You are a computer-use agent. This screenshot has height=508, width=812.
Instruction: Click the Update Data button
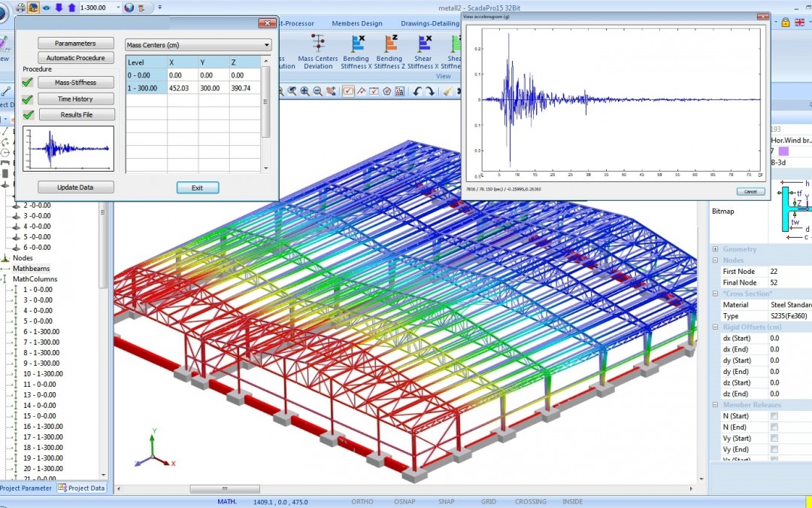point(75,187)
